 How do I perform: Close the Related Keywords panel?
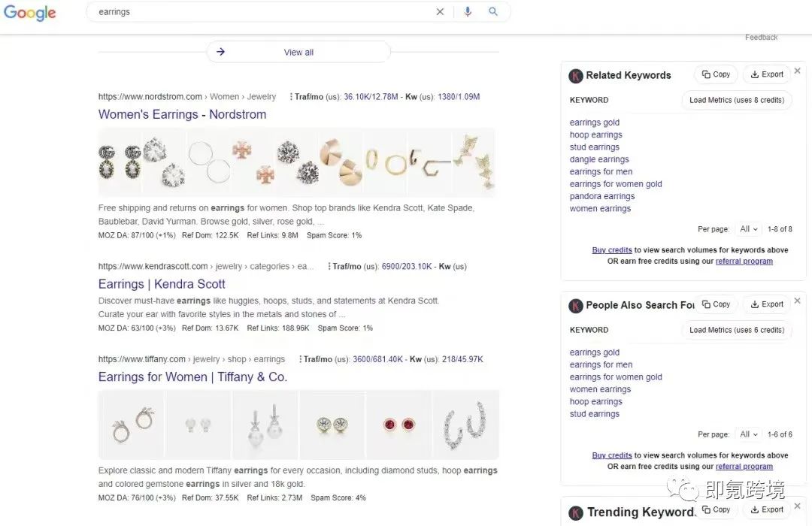click(798, 71)
